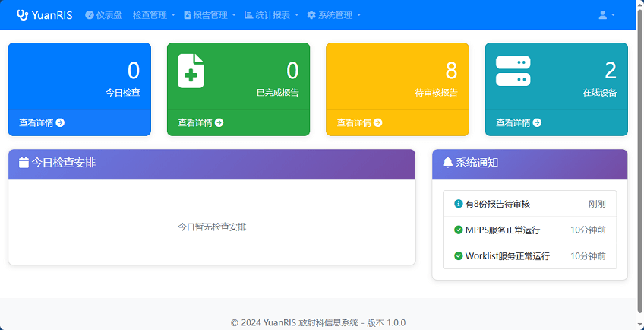This screenshot has width=644, height=330.
Task: Click the arrow icon in 在线设备 card footer
Action: pyautogui.click(x=537, y=122)
